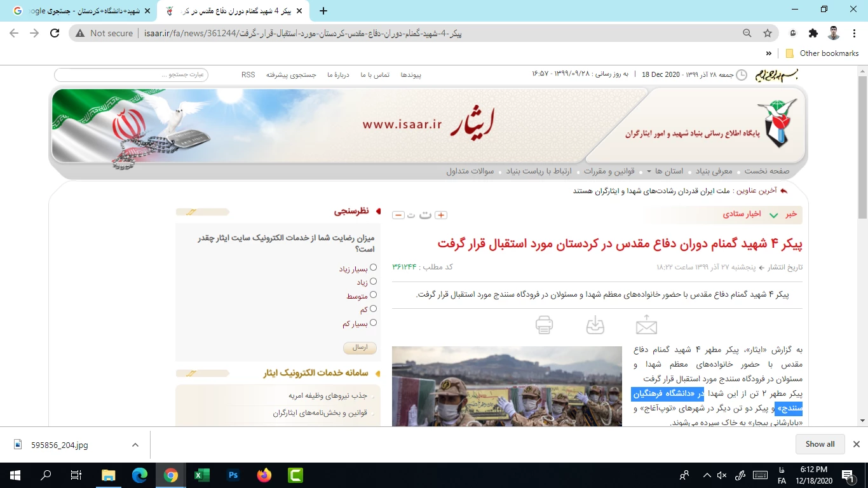Click the print article icon
Screen dimensions: 868x488
click(x=544, y=325)
